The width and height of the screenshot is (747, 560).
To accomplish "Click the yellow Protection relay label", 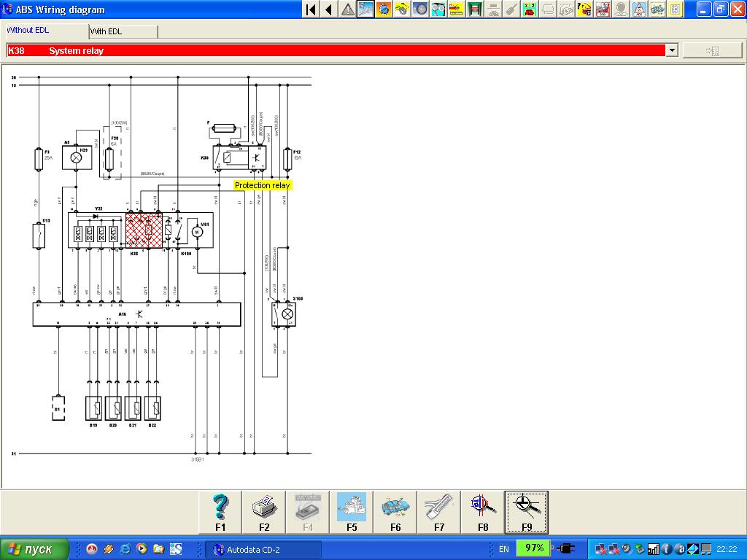I will [x=263, y=185].
